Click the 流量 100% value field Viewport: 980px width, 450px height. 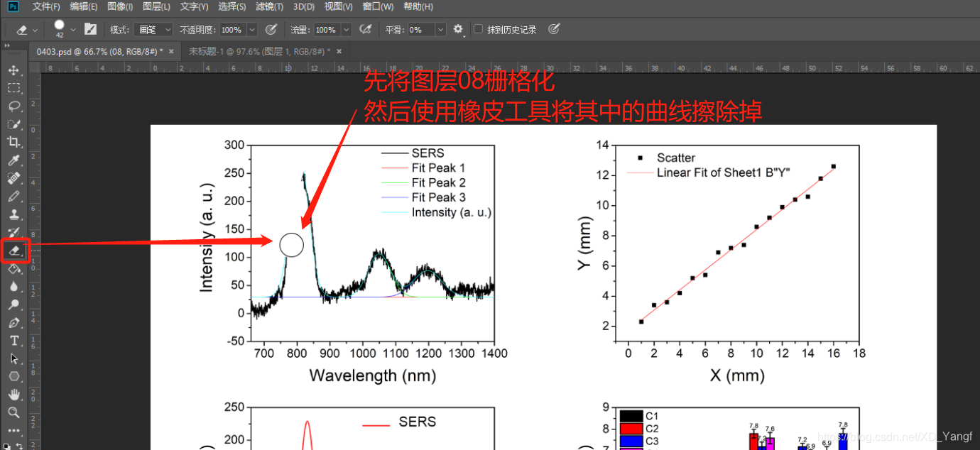(x=327, y=30)
